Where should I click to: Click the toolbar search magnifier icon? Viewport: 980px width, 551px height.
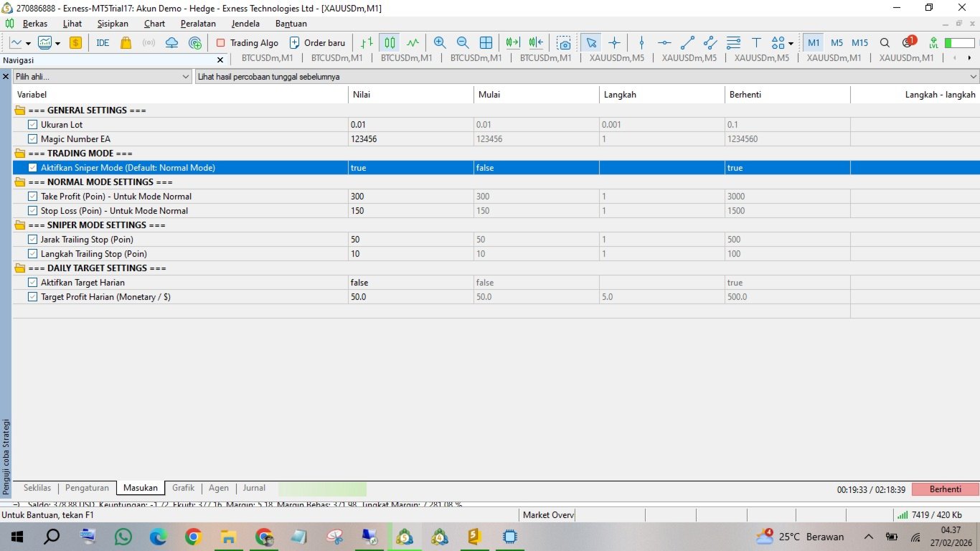coord(885,43)
